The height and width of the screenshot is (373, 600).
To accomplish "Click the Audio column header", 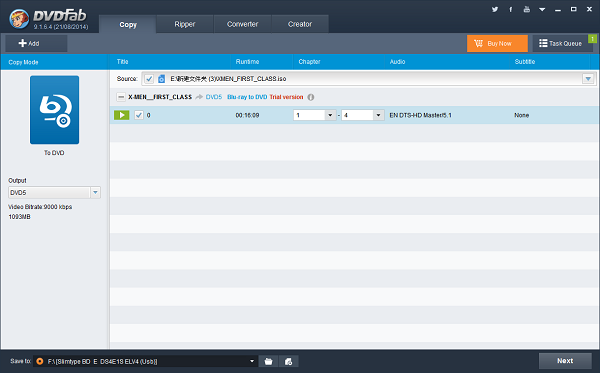I will click(397, 62).
